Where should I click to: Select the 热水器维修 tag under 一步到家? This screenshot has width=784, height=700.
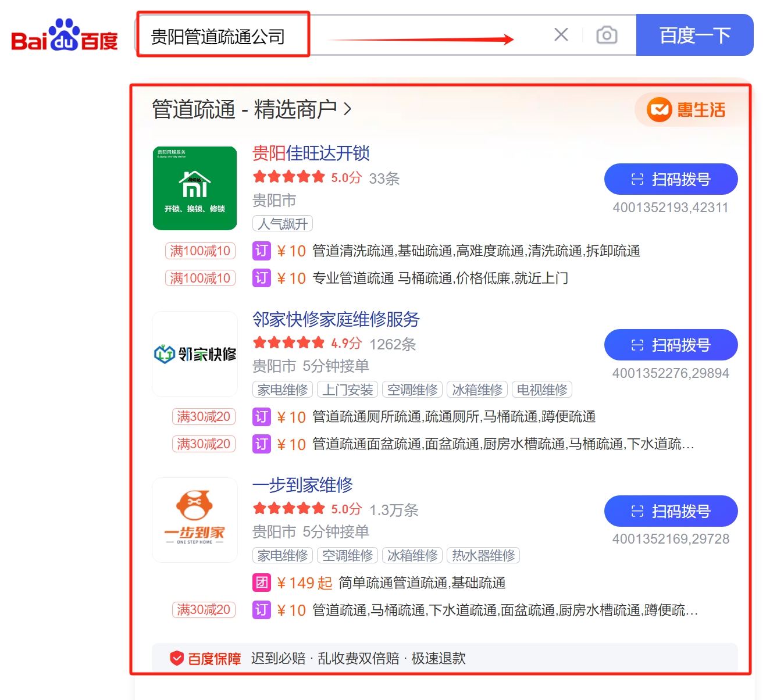(x=483, y=555)
